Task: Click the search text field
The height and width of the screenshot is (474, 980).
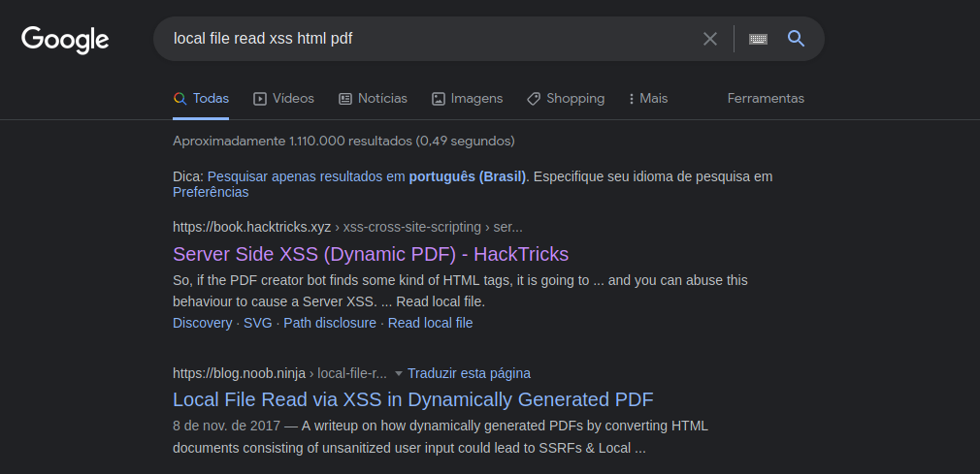Action: [x=431, y=39]
